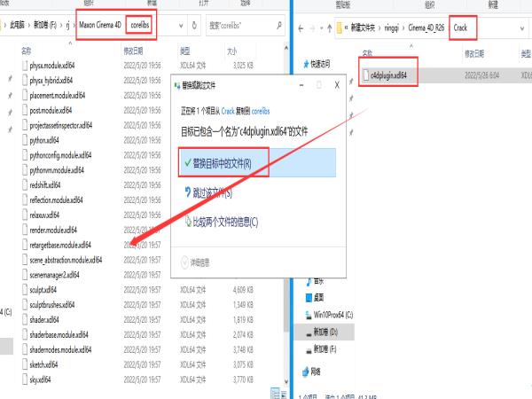The width and height of the screenshot is (532, 399).
Task: Select the corelibs breadcrumb segment
Action: point(140,25)
